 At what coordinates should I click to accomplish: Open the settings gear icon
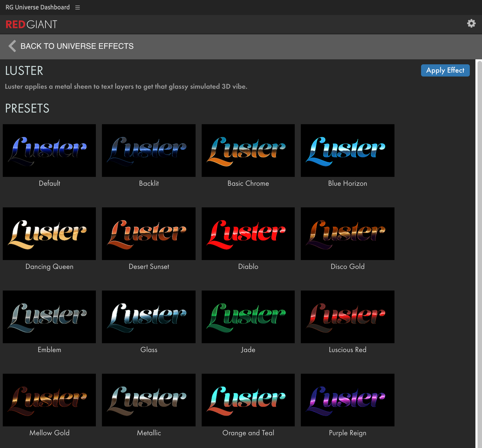(471, 23)
